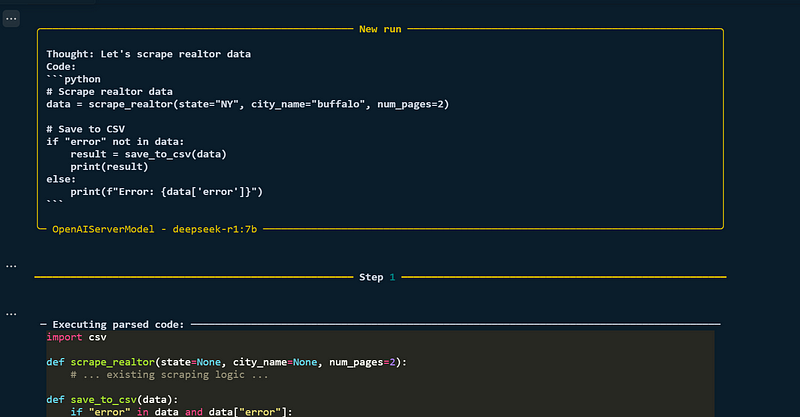Click the "Executing parsed code:" heading
Screen dimensions: 800x417
click(118, 325)
